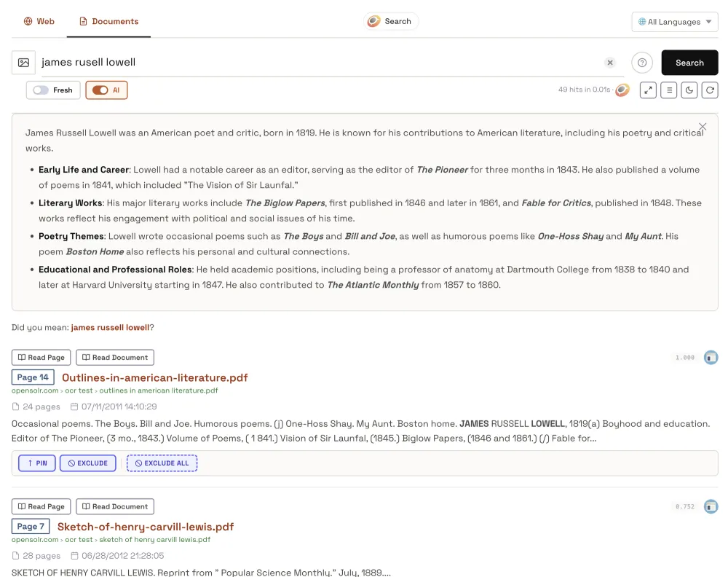728x577 pixels.
Task: Open the help question mark icon
Action: point(642,62)
